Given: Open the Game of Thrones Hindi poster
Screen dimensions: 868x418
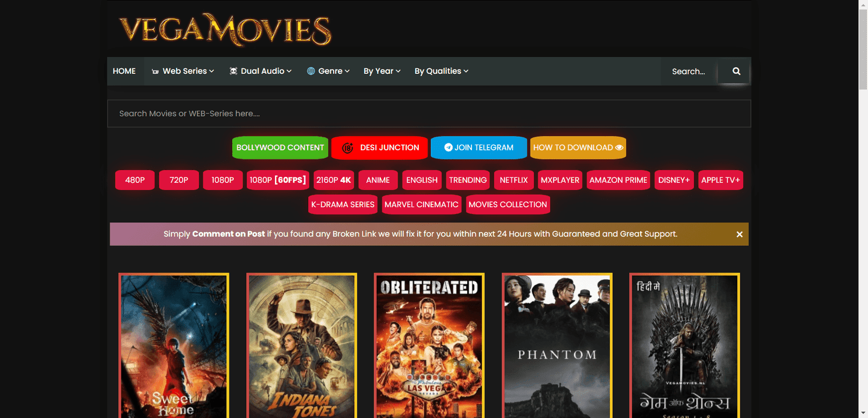Looking at the screenshot, I should [685, 346].
